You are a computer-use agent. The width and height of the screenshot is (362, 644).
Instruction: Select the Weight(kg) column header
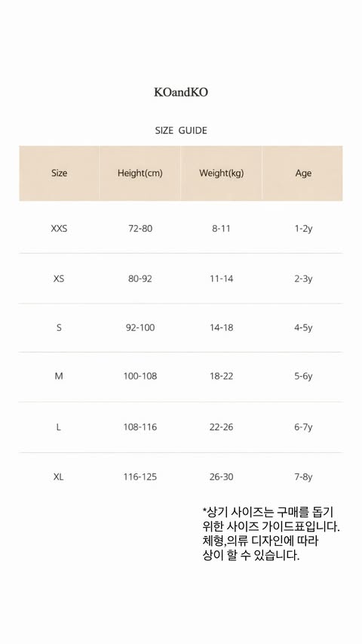[x=221, y=173]
